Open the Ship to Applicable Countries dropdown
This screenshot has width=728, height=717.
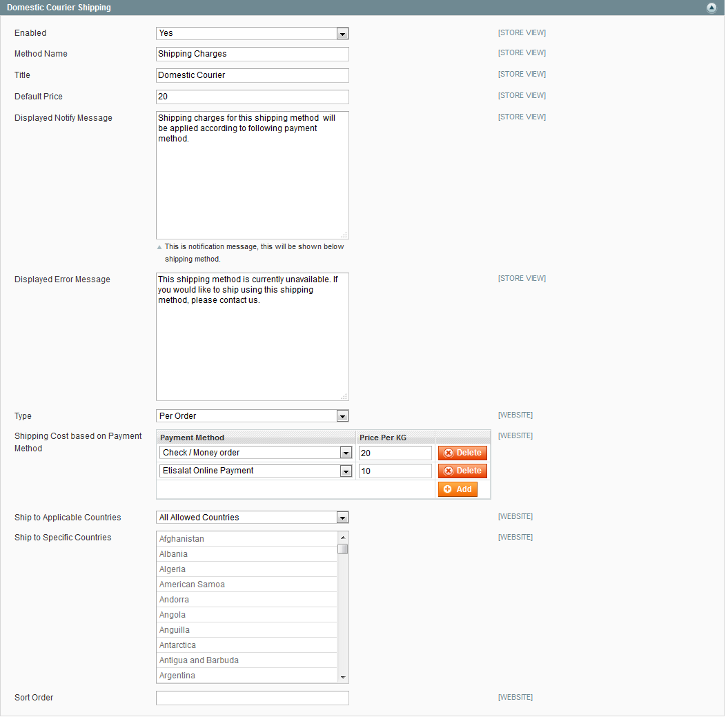click(x=252, y=518)
